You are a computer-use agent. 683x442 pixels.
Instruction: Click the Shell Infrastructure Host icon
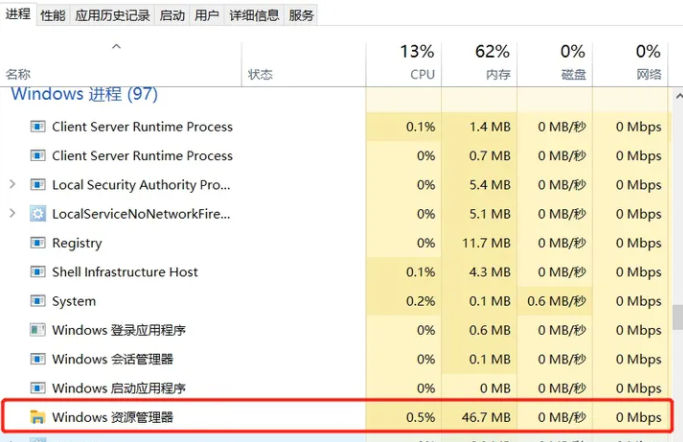pos(37,272)
